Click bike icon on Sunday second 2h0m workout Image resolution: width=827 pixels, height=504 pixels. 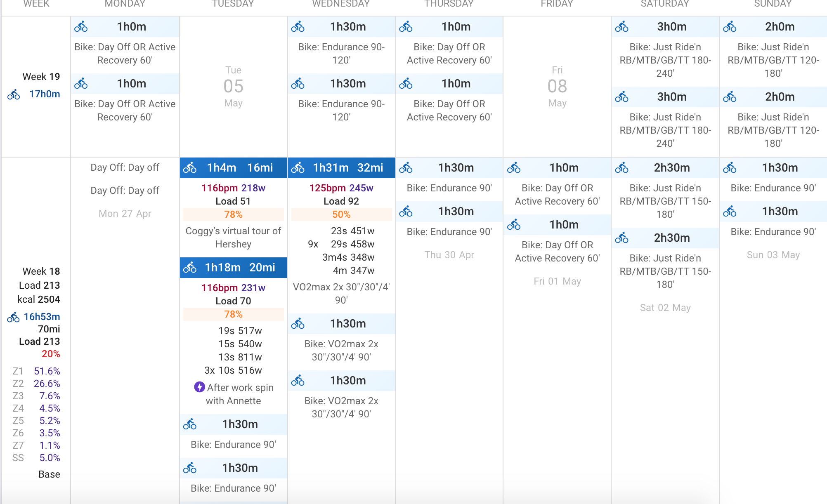click(x=730, y=97)
